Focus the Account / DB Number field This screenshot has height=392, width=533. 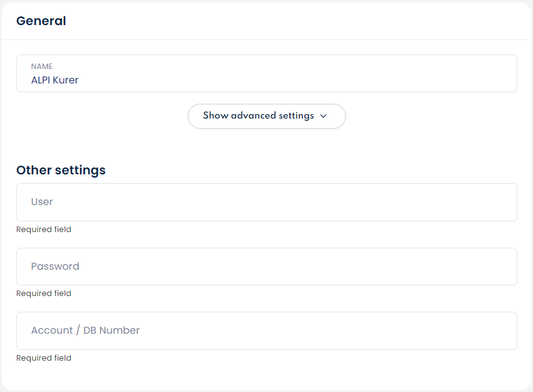(x=266, y=331)
